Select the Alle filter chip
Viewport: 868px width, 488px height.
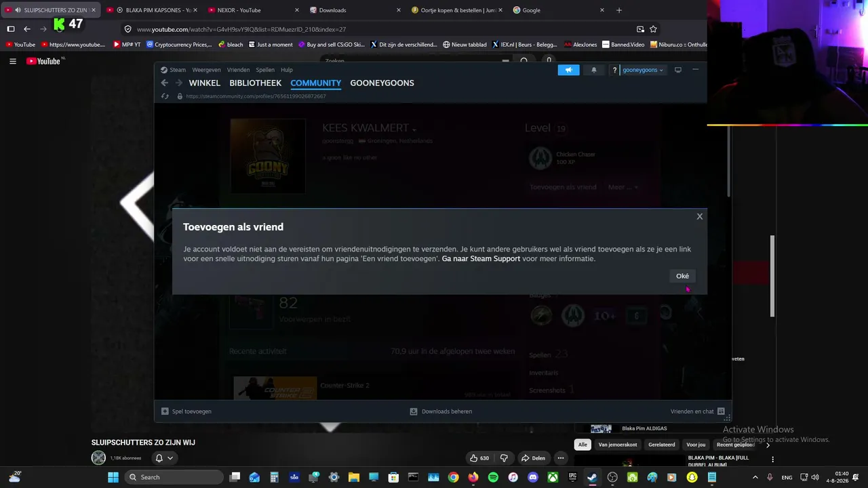pos(583,445)
